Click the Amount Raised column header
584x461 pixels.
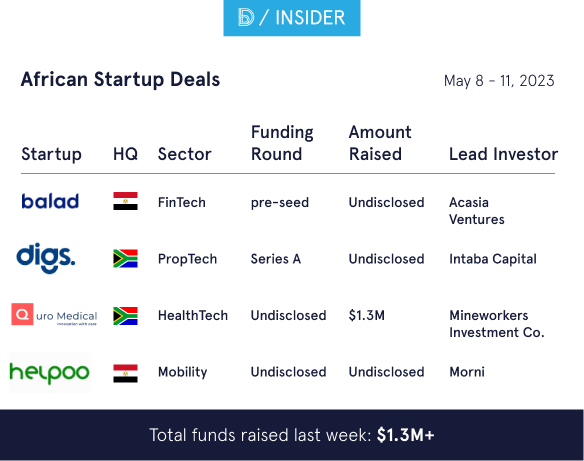click(x=380, y=143)
